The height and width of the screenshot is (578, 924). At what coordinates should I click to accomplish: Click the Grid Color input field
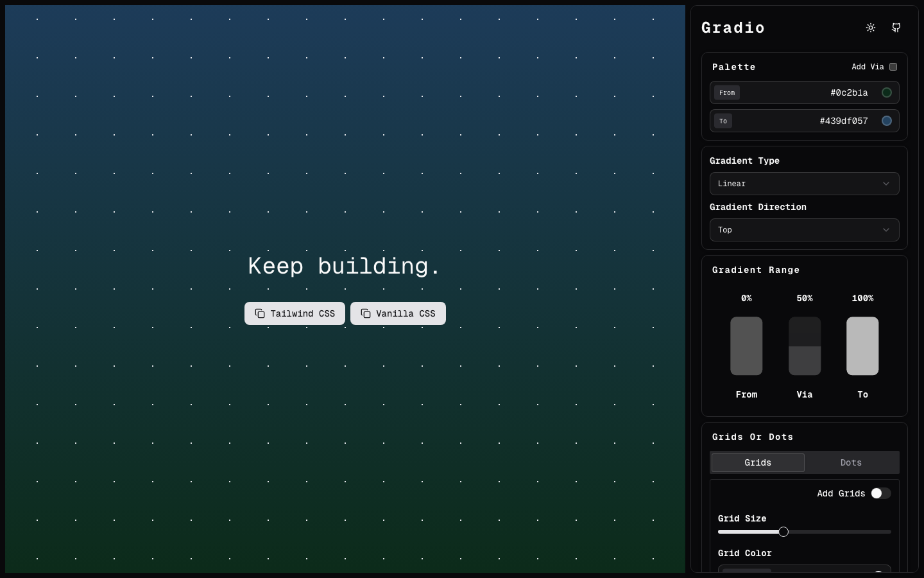(805, 569)
